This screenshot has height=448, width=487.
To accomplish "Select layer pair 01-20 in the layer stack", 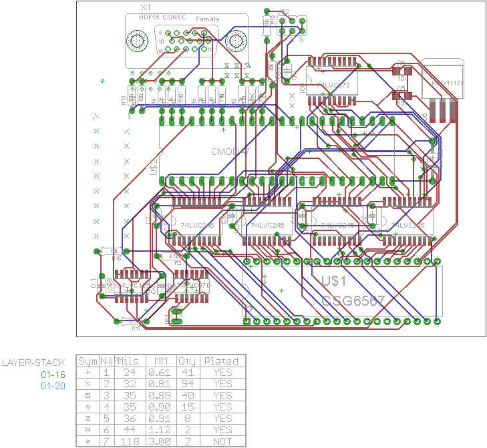I will [53, 387].
